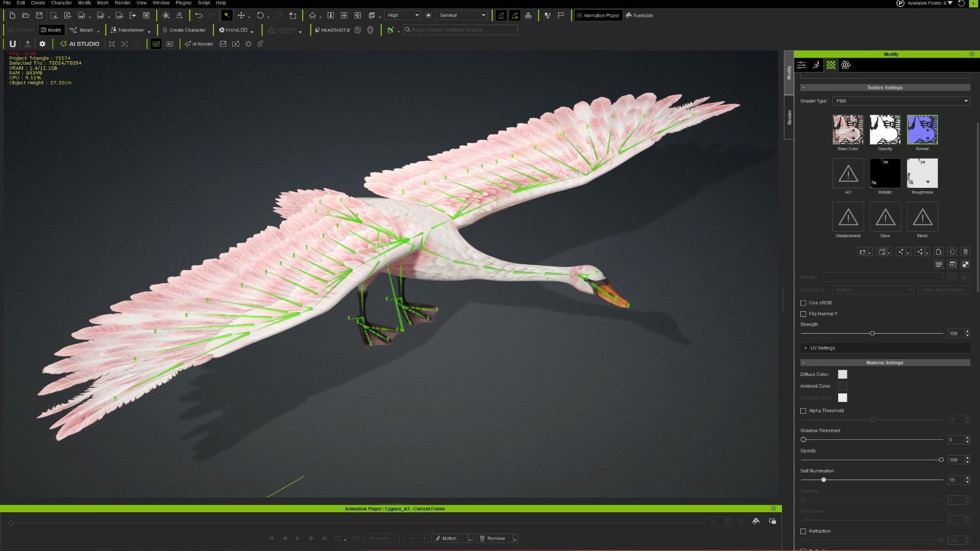This screenshot has height=551, width=980.
Task: Click the Transformer button
Action: pos(128,30)
